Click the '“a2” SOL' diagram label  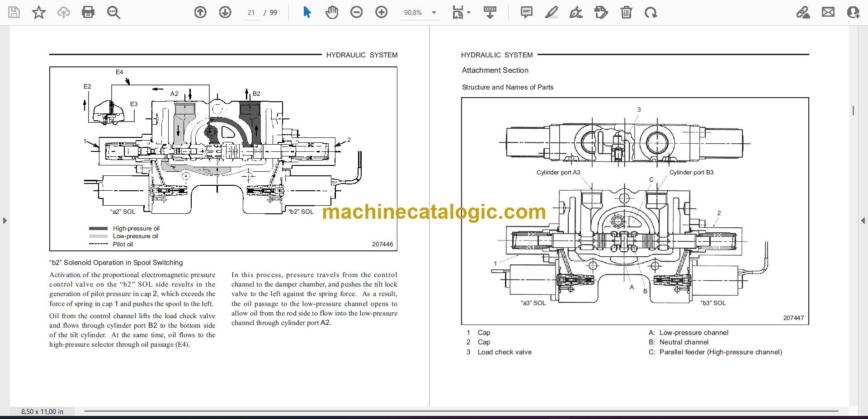click(123, 212)
